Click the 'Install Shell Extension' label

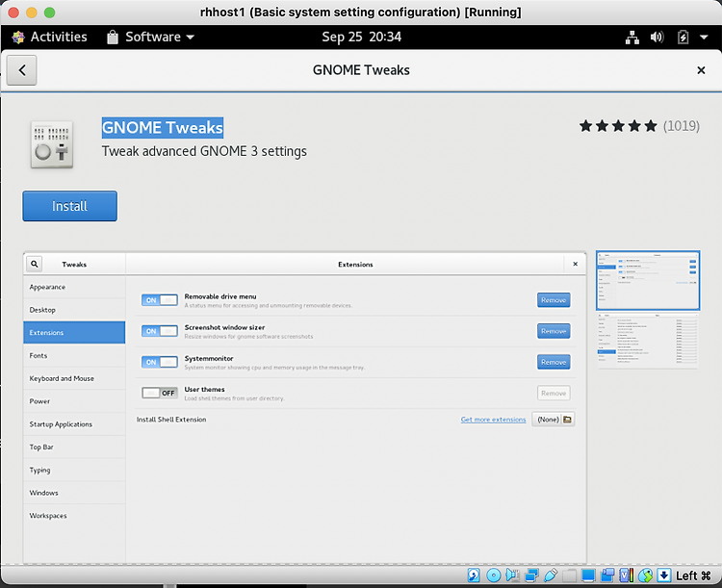(171, 420)
